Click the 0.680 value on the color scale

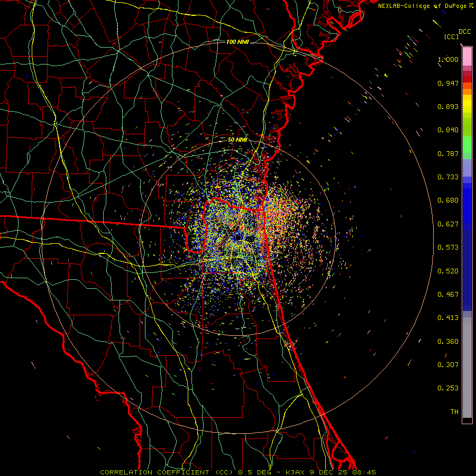[x=448, y=200]
